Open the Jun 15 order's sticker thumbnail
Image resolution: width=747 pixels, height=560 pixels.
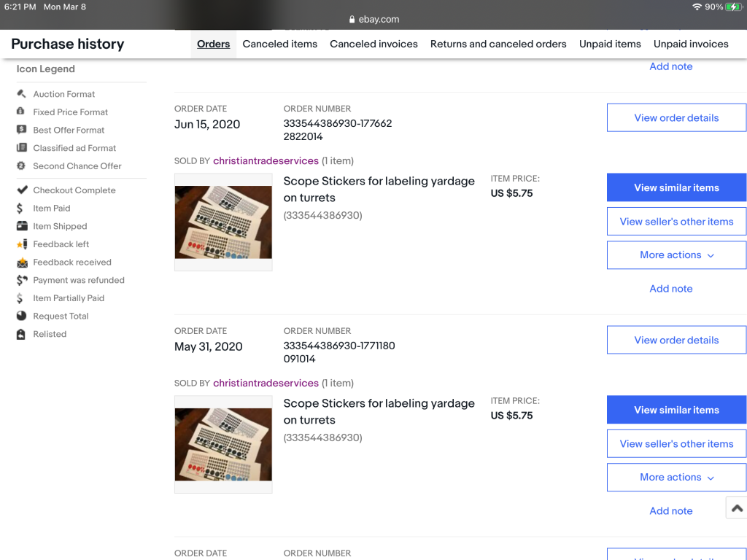[223, 222]
